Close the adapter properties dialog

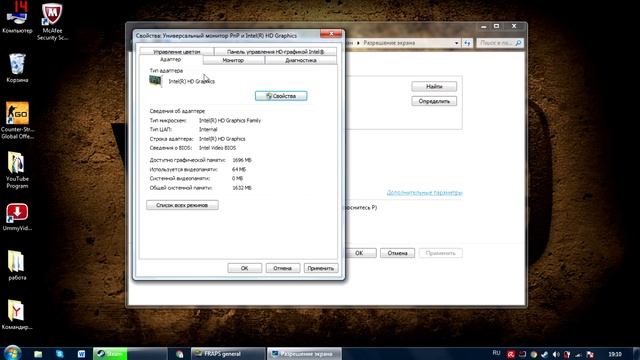331,34
